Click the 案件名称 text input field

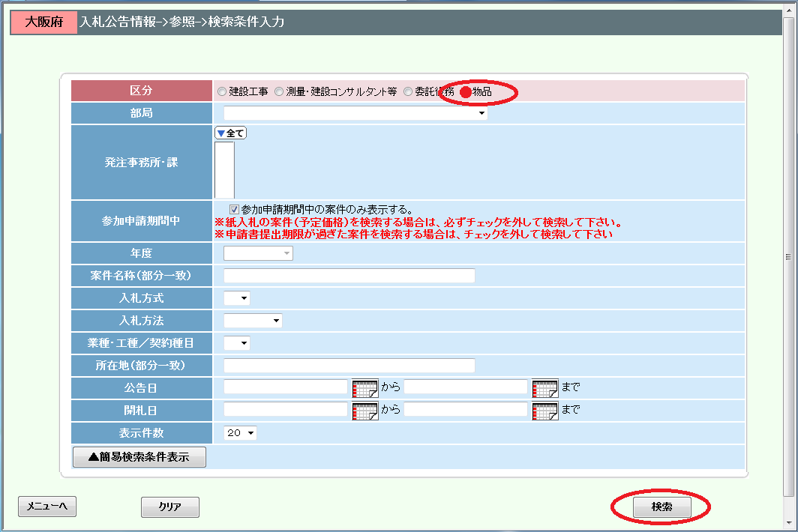349,276
